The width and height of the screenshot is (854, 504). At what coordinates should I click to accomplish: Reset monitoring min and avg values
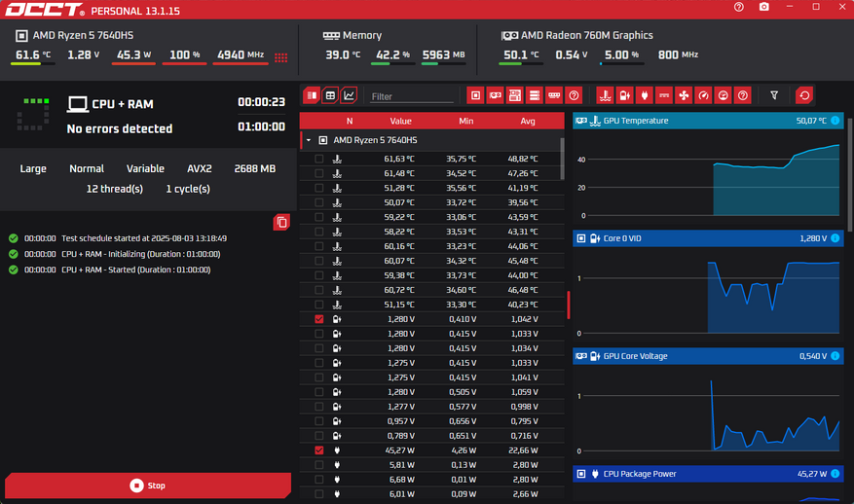point(804,95)
